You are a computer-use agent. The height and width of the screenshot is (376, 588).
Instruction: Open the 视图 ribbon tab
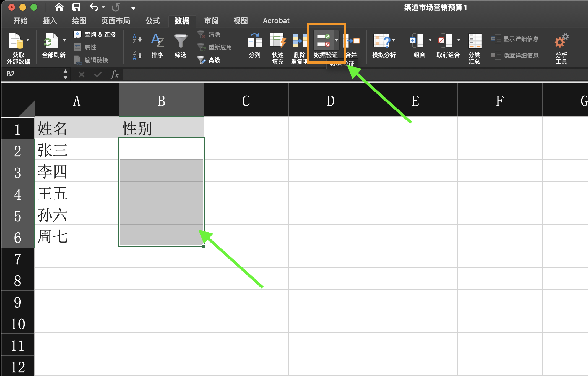pyautogui.click(x=241, y=21)
